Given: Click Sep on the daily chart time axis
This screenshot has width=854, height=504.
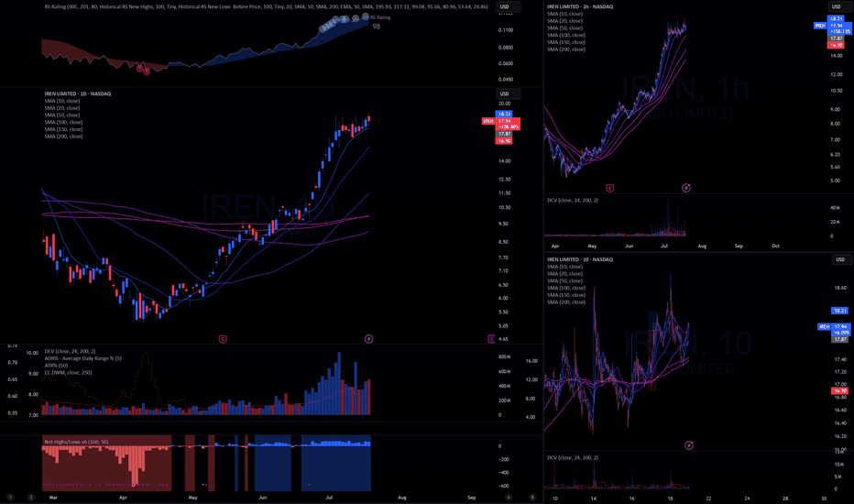Looking at the screenshot, I should tap(472, 498).
